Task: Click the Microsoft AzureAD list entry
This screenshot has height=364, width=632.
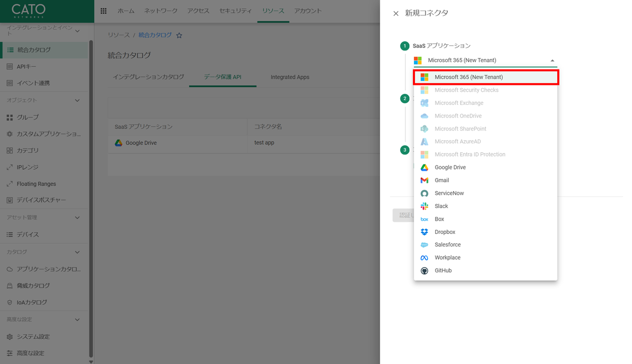Action: pyautogui.click(x=486, y=142)
